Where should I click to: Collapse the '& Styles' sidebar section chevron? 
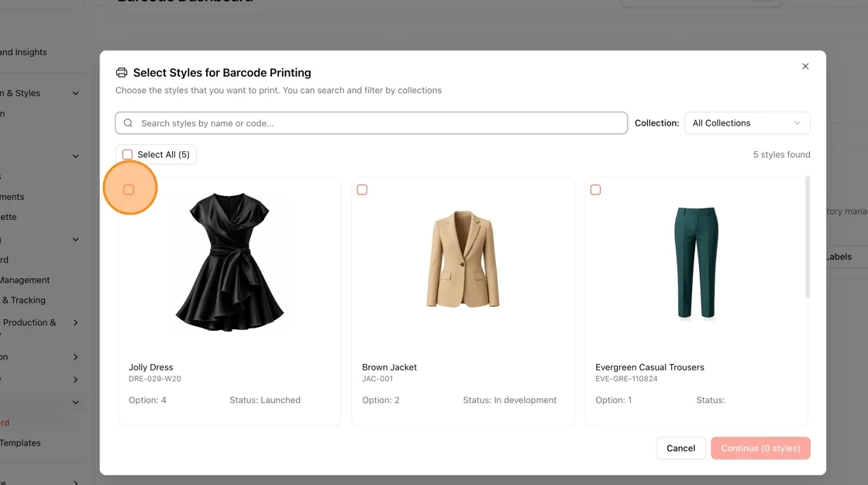[x=76, y=93]
